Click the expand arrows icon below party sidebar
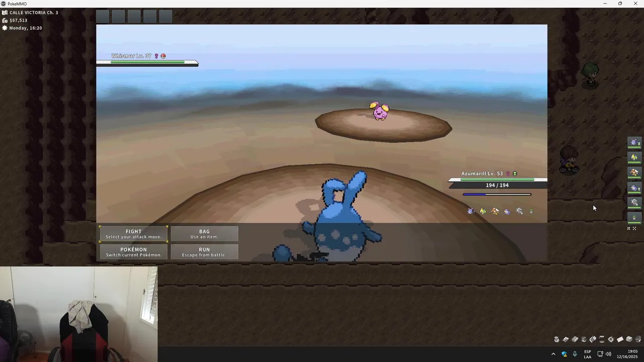This screenshot has width=644, height=362. click(634, 228)
